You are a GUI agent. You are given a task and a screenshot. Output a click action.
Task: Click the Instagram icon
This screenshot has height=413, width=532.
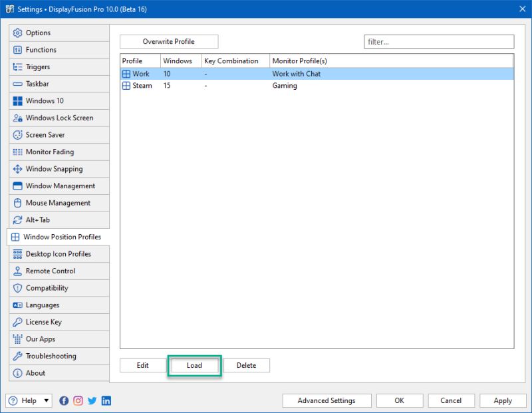(x=76, y=401)
